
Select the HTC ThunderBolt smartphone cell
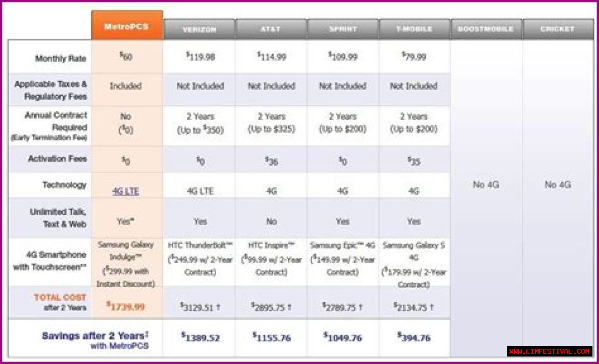click(x=200, y=259)
